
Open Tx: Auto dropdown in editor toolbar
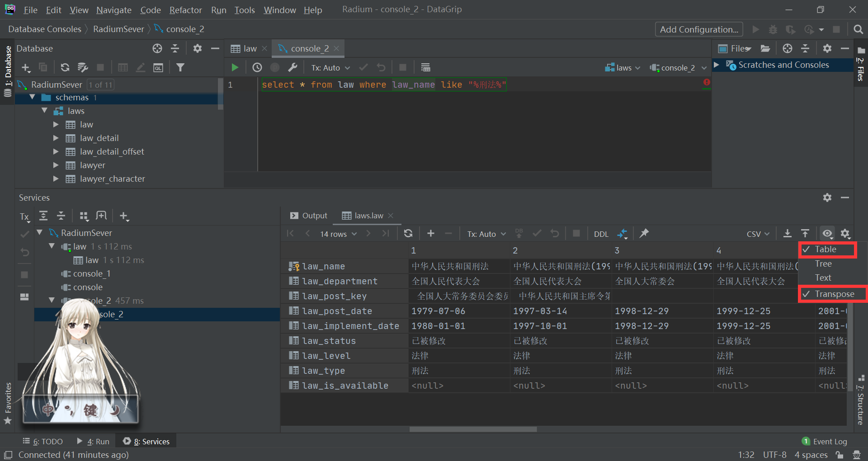(x=330, y=68)
